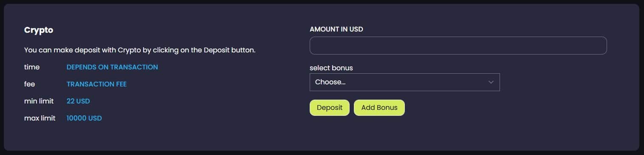Screen dimensions: 644x155
Task: Click the DEPENDS ON TRANSACTION value
Action: [112, 67]
